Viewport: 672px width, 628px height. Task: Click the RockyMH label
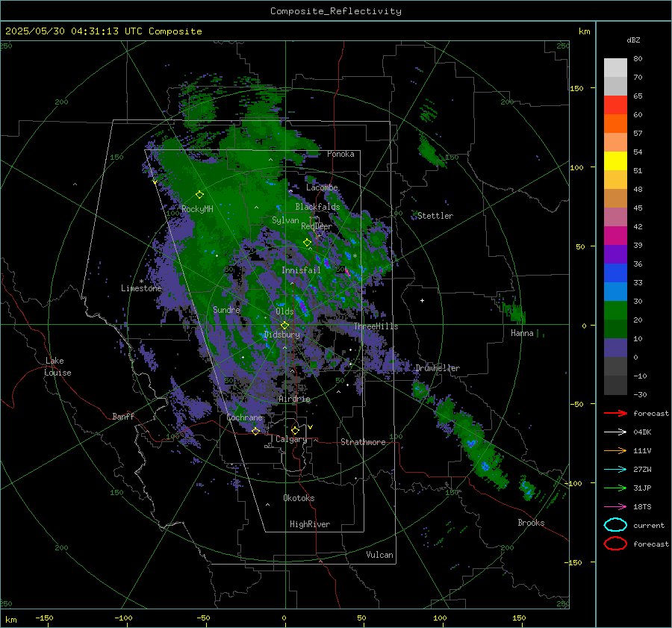(197, 209)
